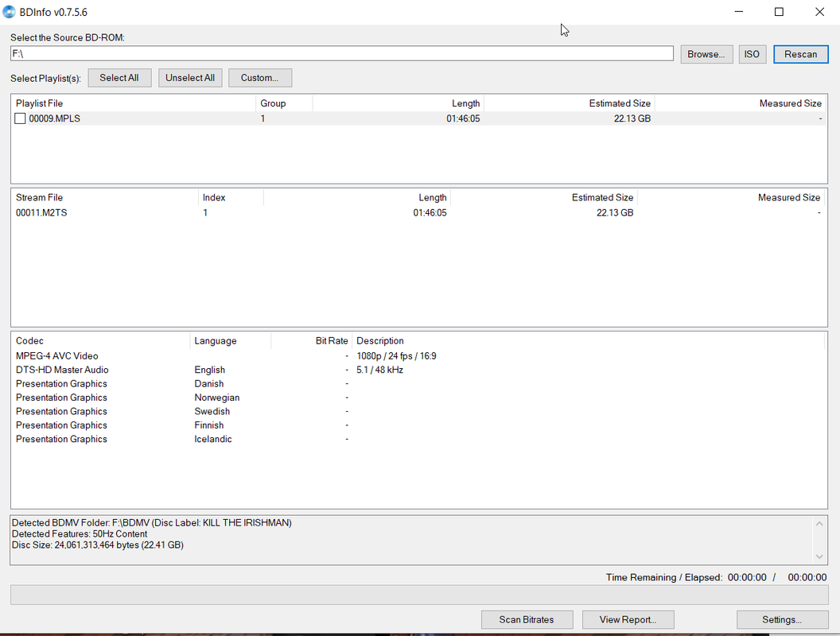Screen dimensions: 840x636
Task: Select the MPEG-4 AVC Video row
Action: (418, 356)
